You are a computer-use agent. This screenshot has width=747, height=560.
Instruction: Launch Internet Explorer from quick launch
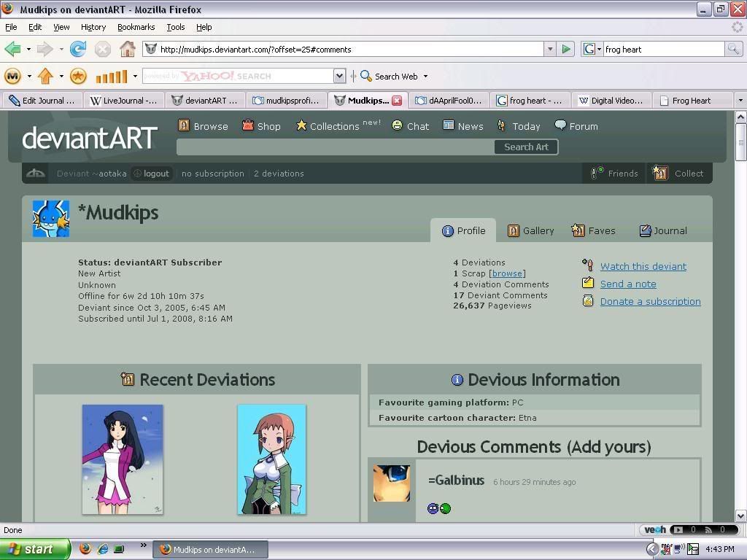point(102,549)
